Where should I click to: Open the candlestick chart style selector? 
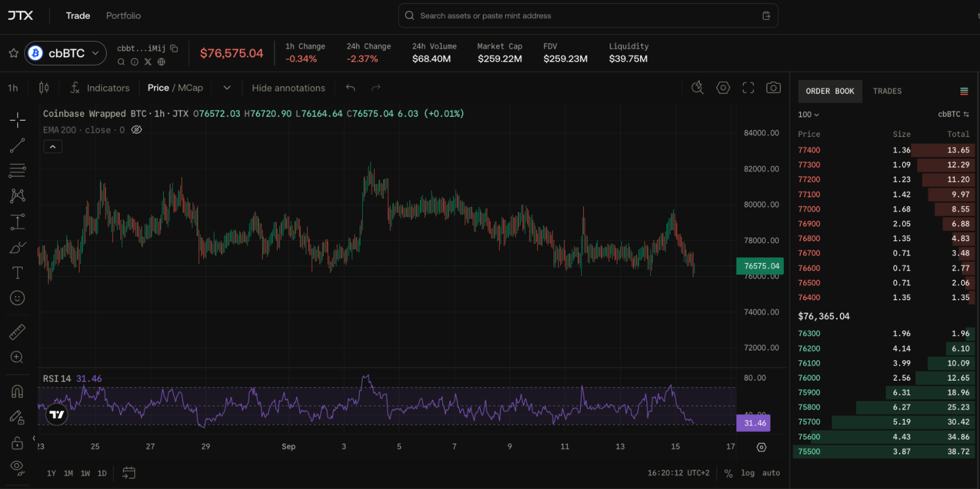[x=44, y=88]
